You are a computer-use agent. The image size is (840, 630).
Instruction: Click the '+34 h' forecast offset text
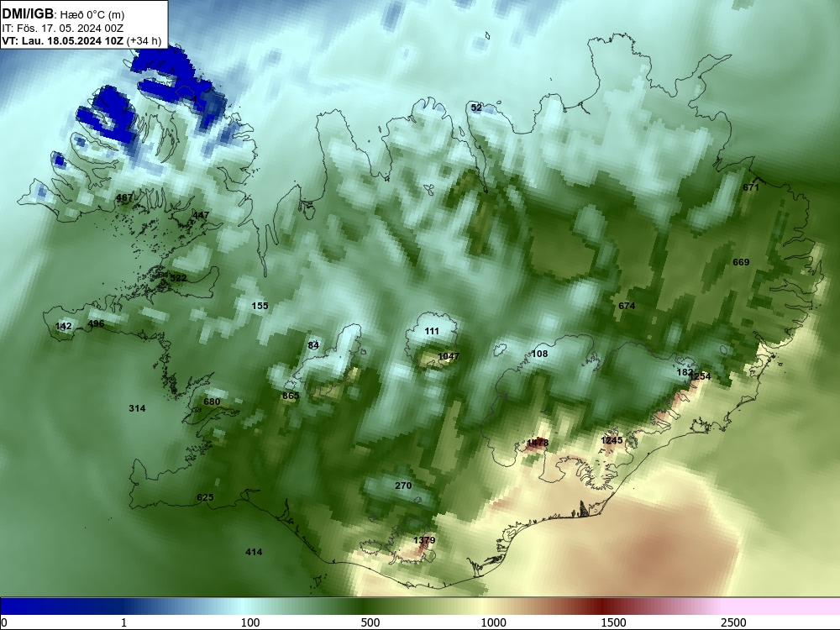coord(144,41)
